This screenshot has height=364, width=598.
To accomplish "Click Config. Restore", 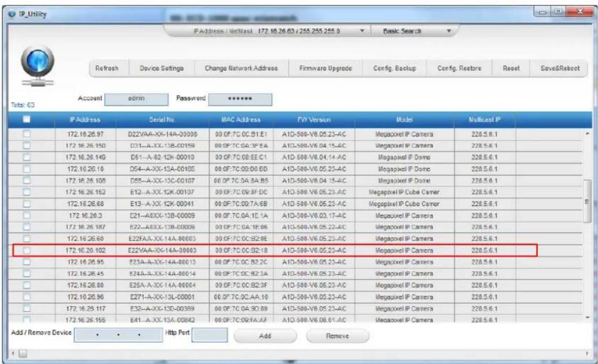I will [x=459, y=68].
